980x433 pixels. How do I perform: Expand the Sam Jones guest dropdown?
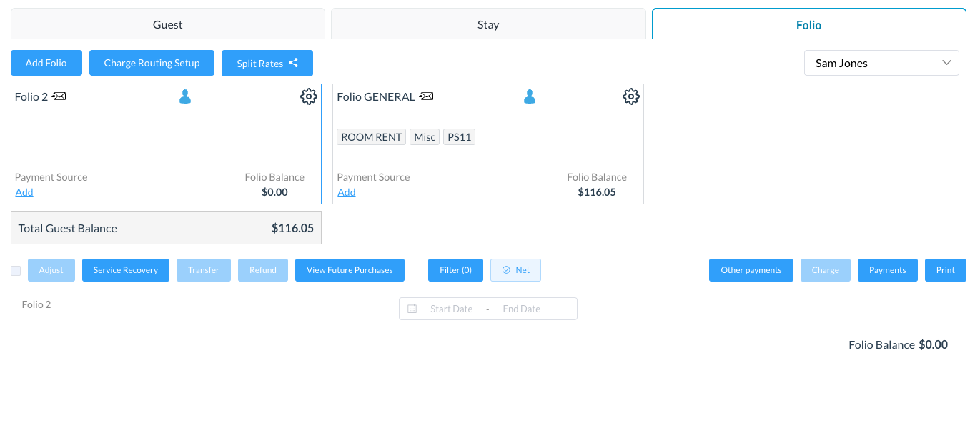[x=881, y=63]
